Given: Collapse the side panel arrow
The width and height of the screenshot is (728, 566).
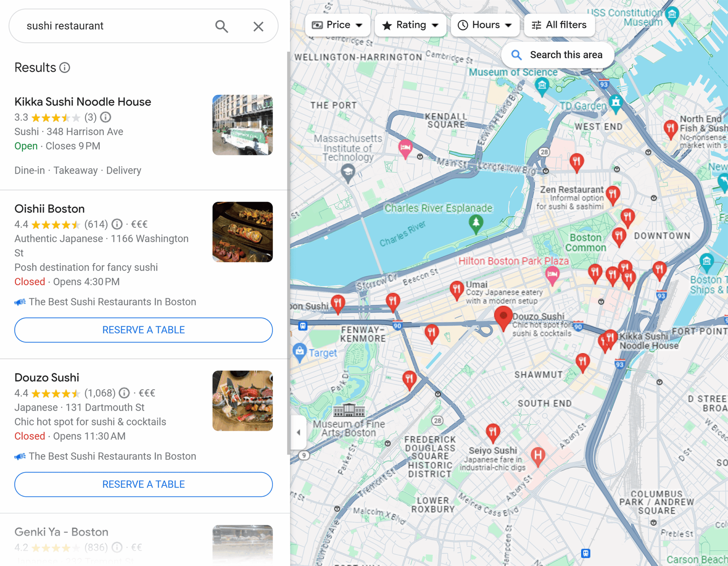Looking at the screenshot, I should coord(299,432).
